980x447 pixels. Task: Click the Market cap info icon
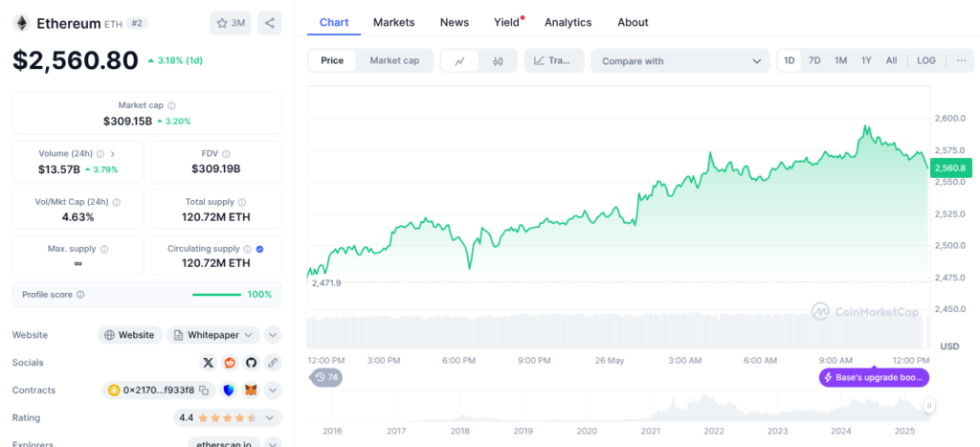tap(172, 105)
